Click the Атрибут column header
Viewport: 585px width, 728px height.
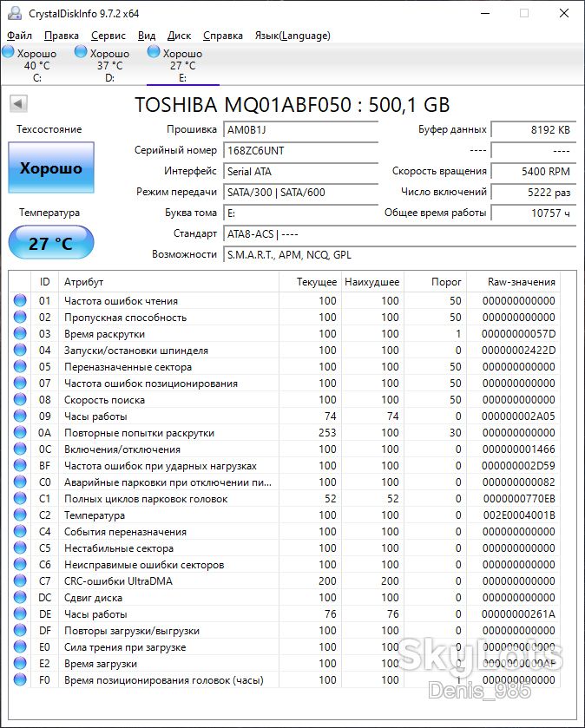(x=168, y=282)
